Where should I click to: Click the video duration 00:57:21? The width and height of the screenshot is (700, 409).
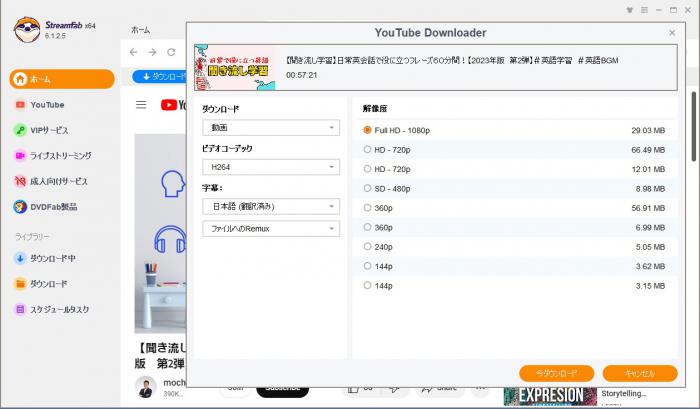coord(302,75)
